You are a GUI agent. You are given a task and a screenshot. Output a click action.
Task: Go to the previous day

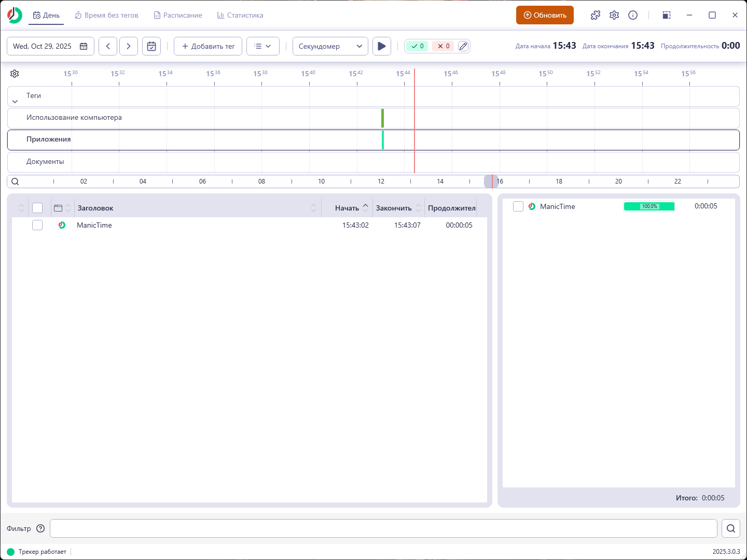pos(108,46)
